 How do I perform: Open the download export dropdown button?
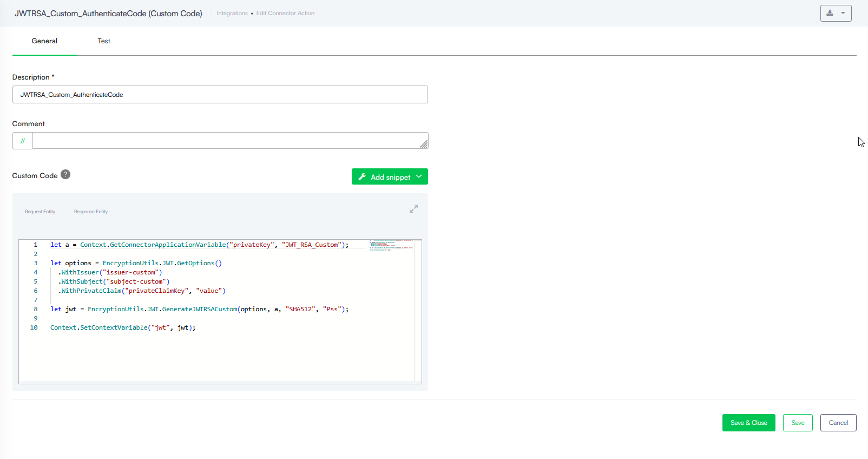click(x=836, y=13)
